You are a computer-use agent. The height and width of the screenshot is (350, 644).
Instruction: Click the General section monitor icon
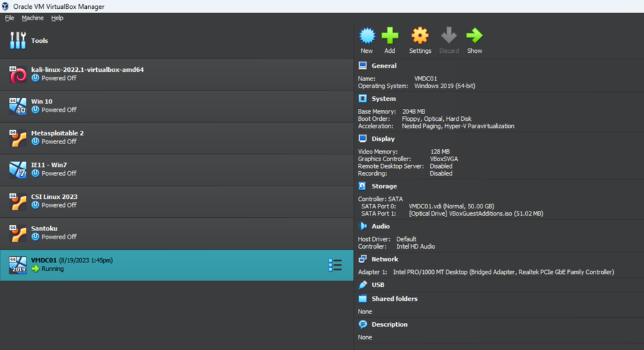click(363, 65)
